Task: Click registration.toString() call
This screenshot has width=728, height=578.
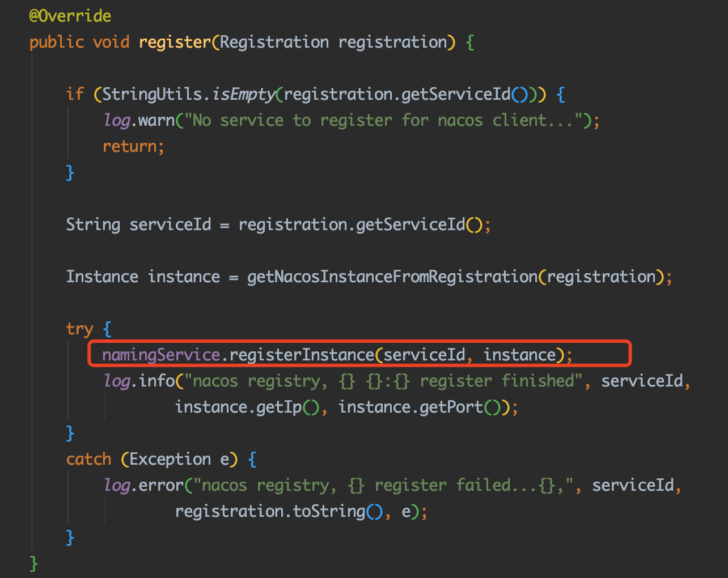Action: tap(279, 511)
